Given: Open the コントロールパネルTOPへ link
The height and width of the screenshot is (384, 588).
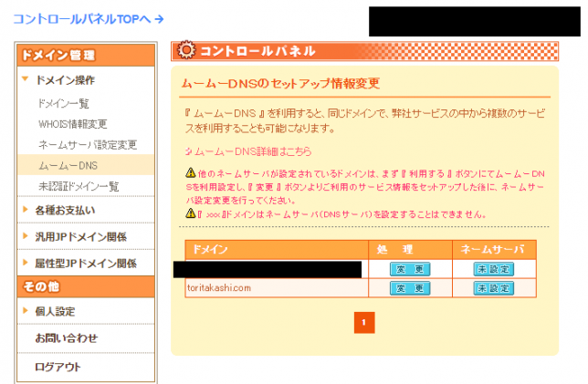Looking at the screenshot, I should pyautogui.click(x=88, y=18).
